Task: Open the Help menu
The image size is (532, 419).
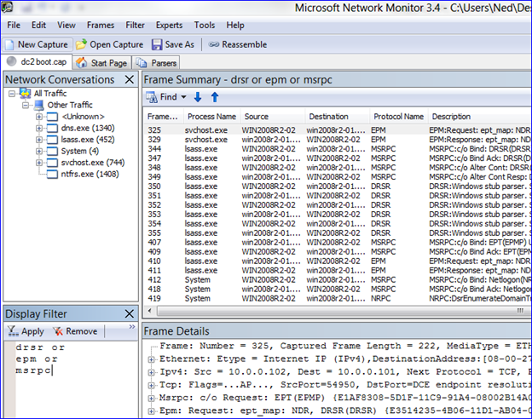Action: click(x=235, y=25)
